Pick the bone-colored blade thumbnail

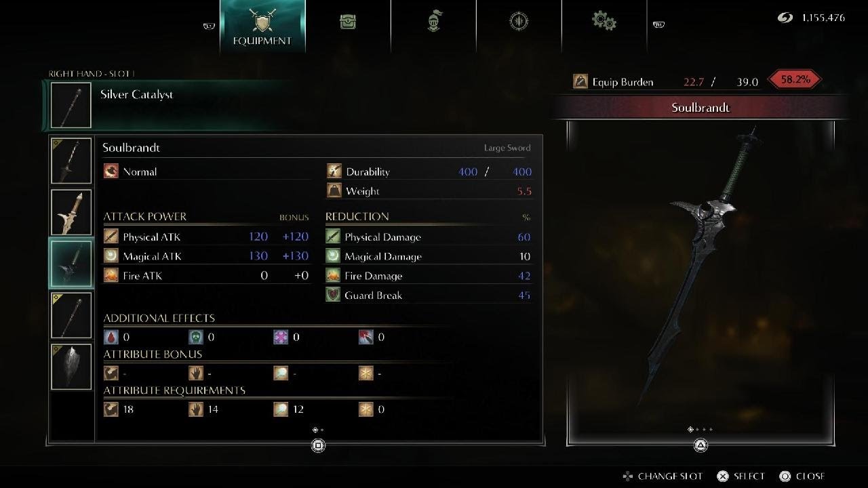71,212
